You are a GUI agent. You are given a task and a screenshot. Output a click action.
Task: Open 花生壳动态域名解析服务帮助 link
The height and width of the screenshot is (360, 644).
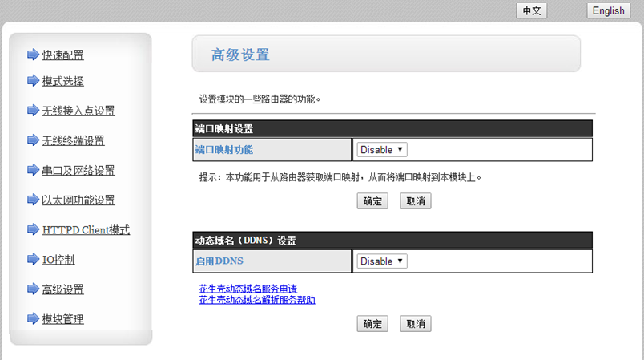click(x=257, y=300)
